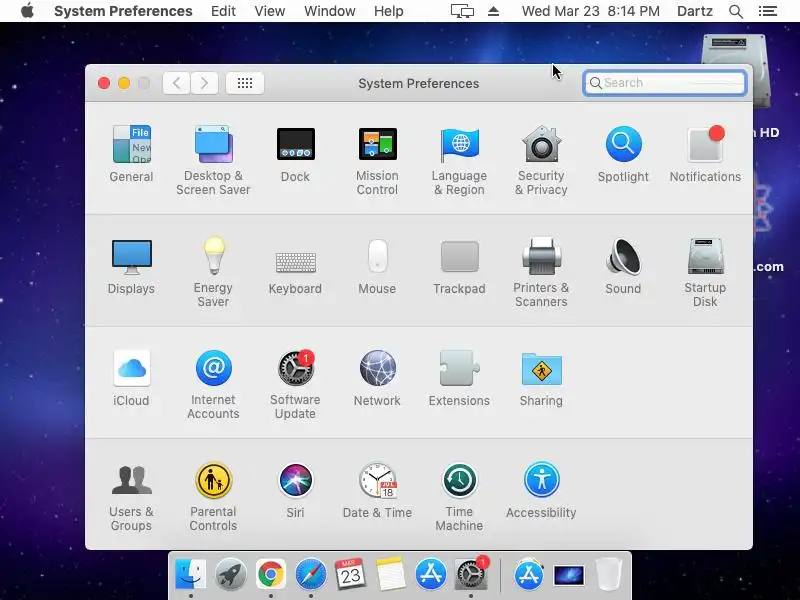The image size is (800, 600).
Task: Open Finder from the Dock
Action: (190, 574)
